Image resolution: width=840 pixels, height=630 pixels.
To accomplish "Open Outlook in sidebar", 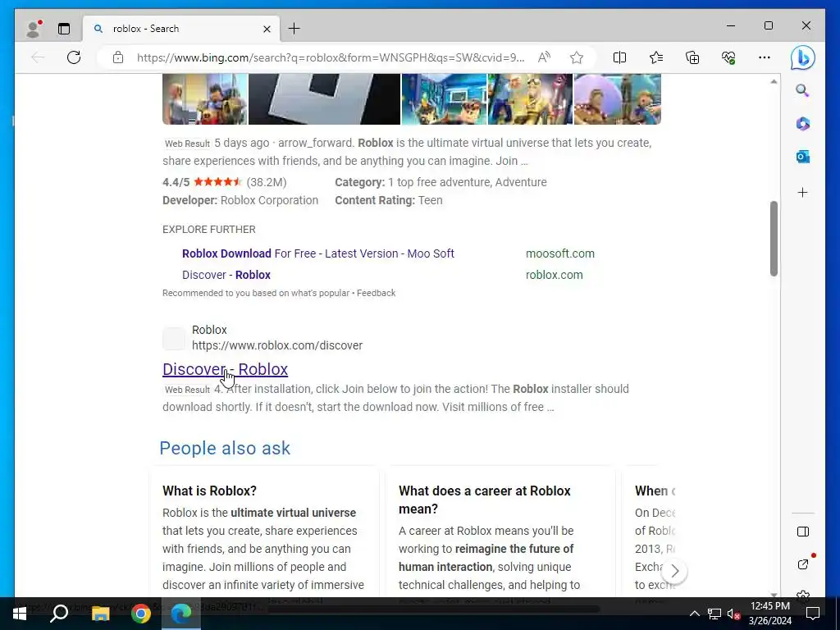I will [x=802, y=157].
